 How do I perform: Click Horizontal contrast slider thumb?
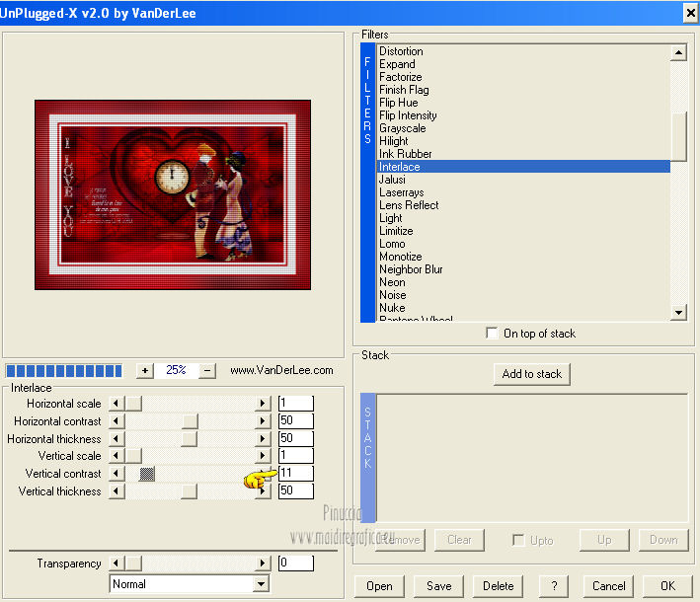tap(190, 420)
